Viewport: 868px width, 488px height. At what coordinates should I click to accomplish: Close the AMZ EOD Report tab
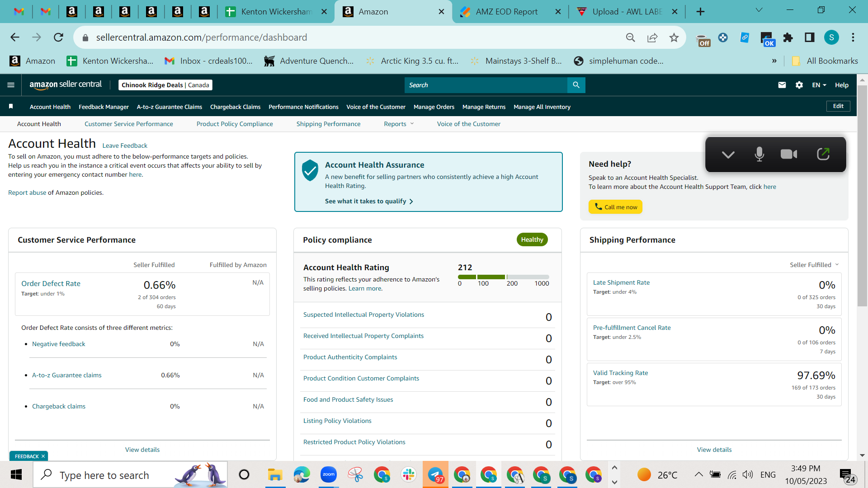coord(558,12)
